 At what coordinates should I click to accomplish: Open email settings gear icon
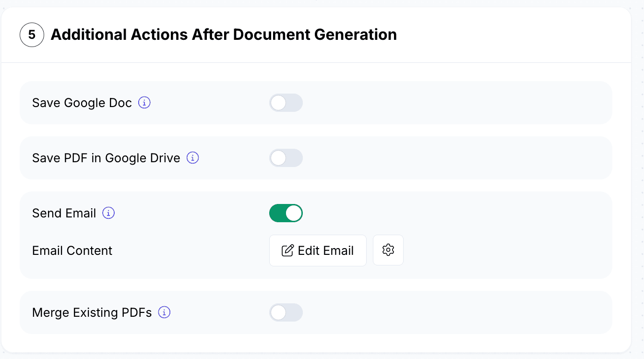[x=388, y=250]
